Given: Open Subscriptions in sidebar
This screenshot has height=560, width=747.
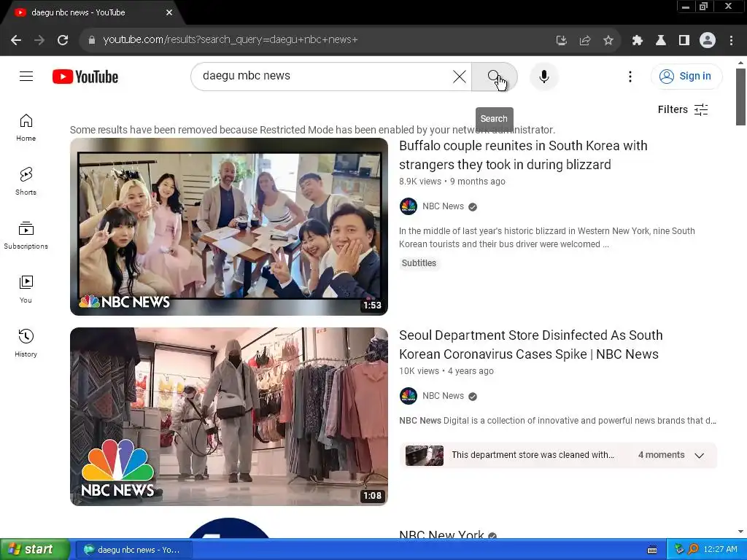Looking at the screenshot, I should (x=26, y=236).
